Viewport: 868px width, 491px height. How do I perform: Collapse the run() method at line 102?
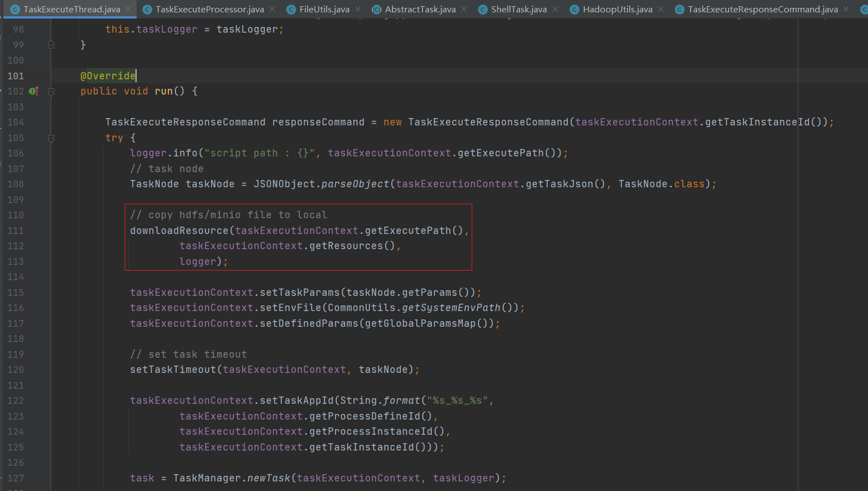click(x=51, y=91)
